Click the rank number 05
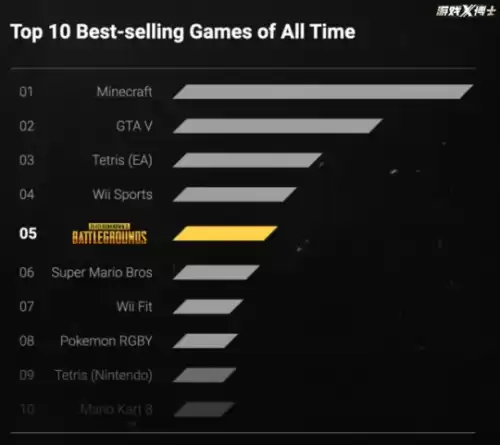This screenshot has height=445, width=500. (x=28, y=234)
